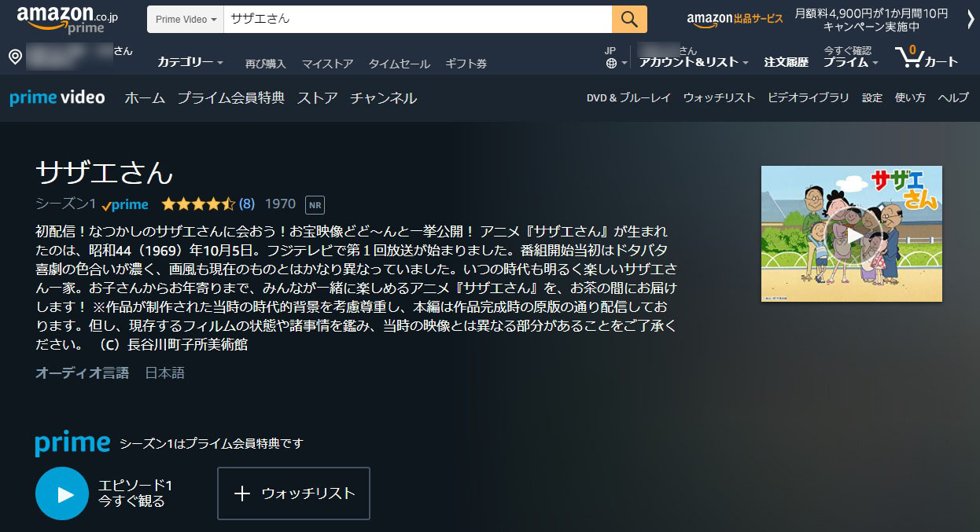Click the star rating for サザエさん
This screenshot has width=980, height=532.
[198, 204]
